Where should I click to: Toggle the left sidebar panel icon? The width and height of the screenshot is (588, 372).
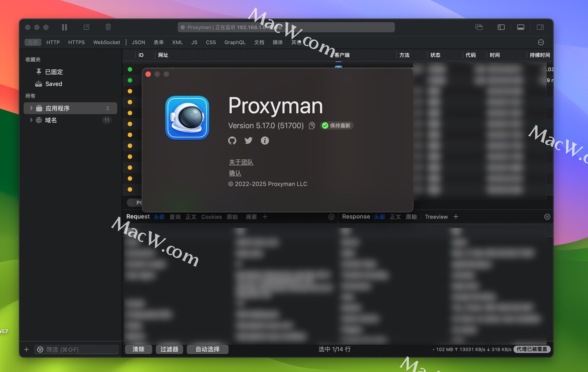[501, 27]
